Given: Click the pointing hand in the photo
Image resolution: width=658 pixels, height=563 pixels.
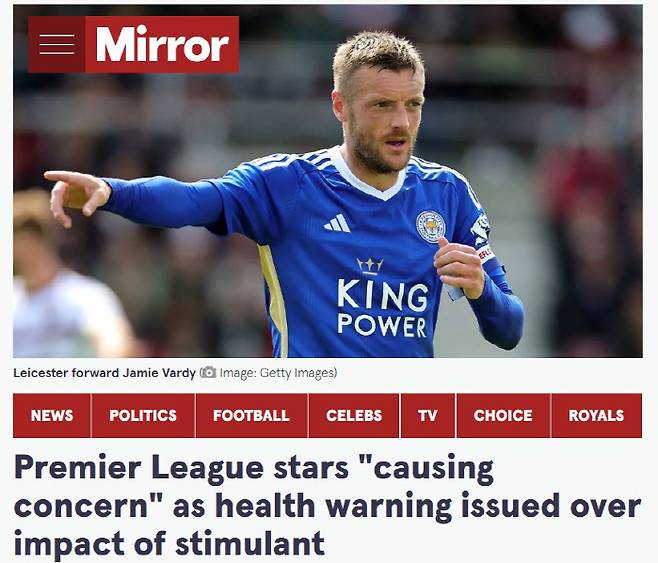Looking at the screenshot, I should click(78, 195).
